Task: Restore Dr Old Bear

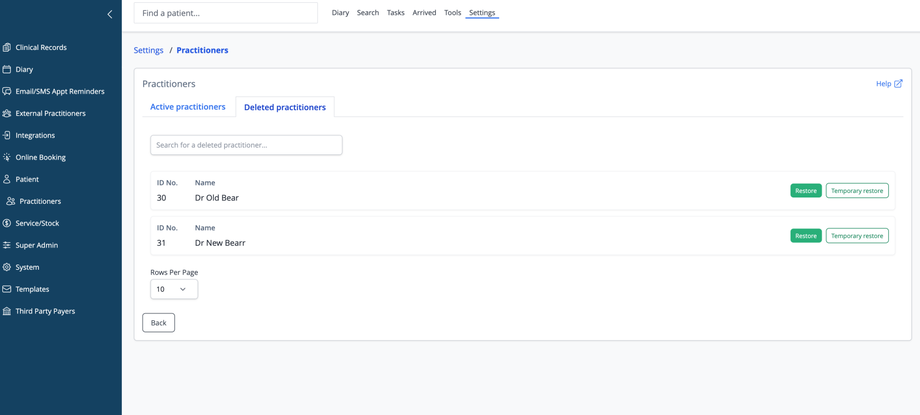Action: [x=805, y=190]
